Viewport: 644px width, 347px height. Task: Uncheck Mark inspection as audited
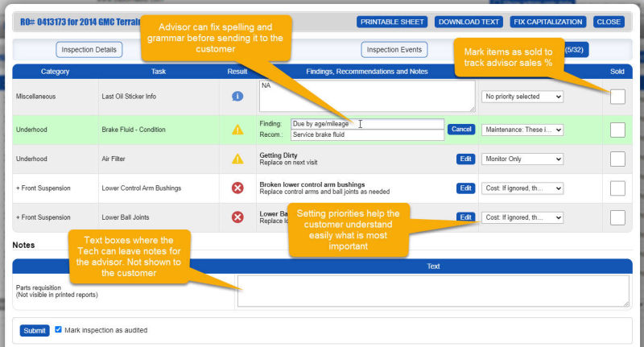[x=58, y=329]
